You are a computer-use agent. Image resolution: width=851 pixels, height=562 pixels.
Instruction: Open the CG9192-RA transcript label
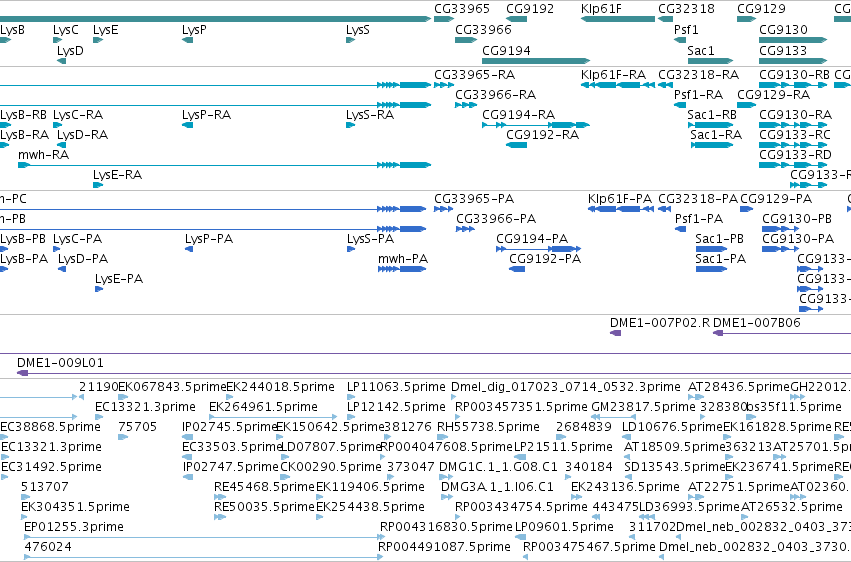(542, 135)
